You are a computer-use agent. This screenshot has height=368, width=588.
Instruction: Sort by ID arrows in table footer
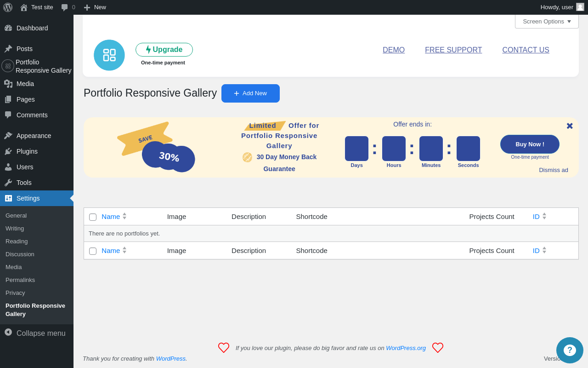point(544,250)
